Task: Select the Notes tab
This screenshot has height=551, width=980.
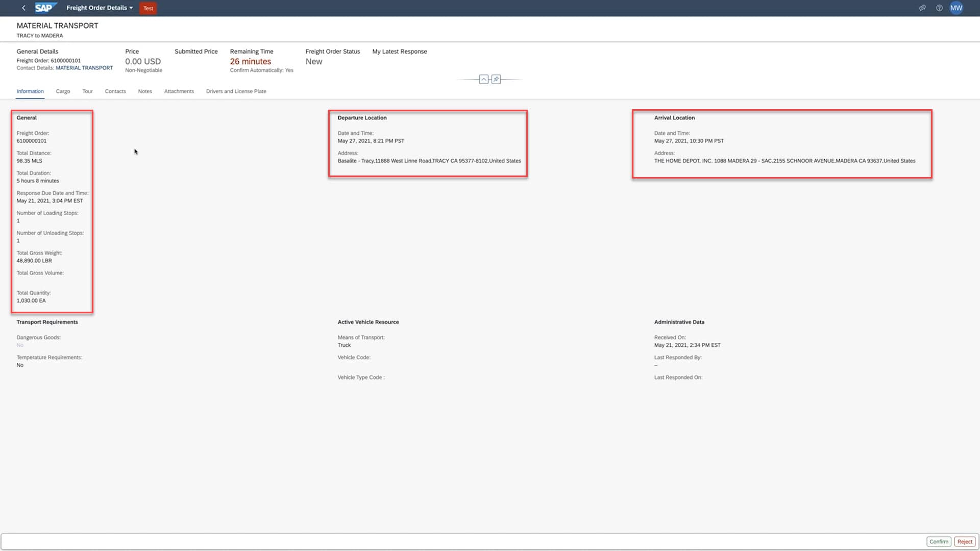Action: [x=144, y=91]
